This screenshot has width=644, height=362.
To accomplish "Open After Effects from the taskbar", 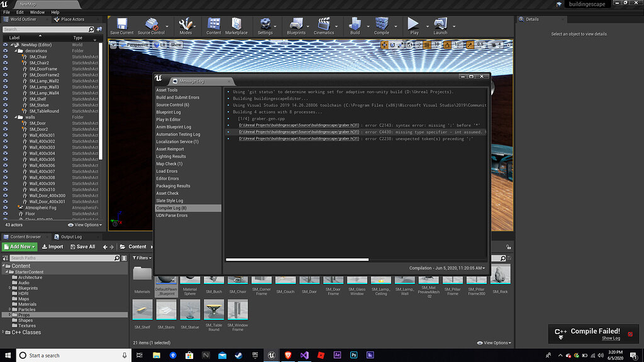I will pyautogui.click(x=337, y=356).
